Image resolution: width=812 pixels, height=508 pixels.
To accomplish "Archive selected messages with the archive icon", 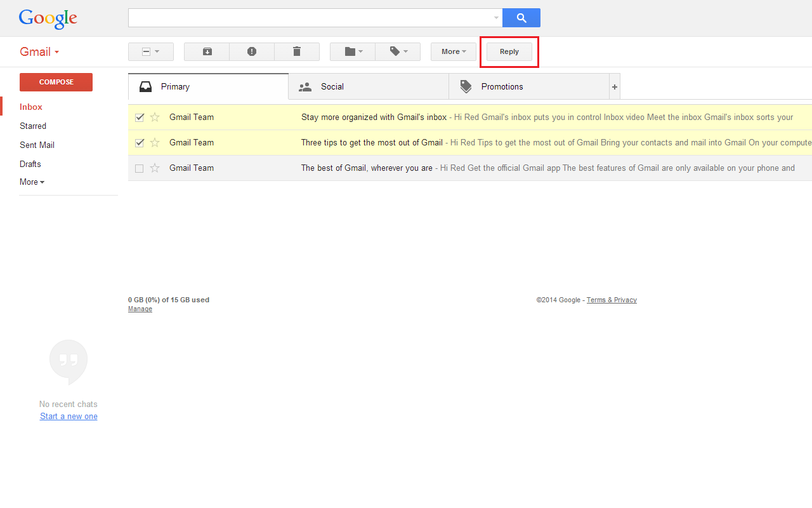I will tap(207, 51).
